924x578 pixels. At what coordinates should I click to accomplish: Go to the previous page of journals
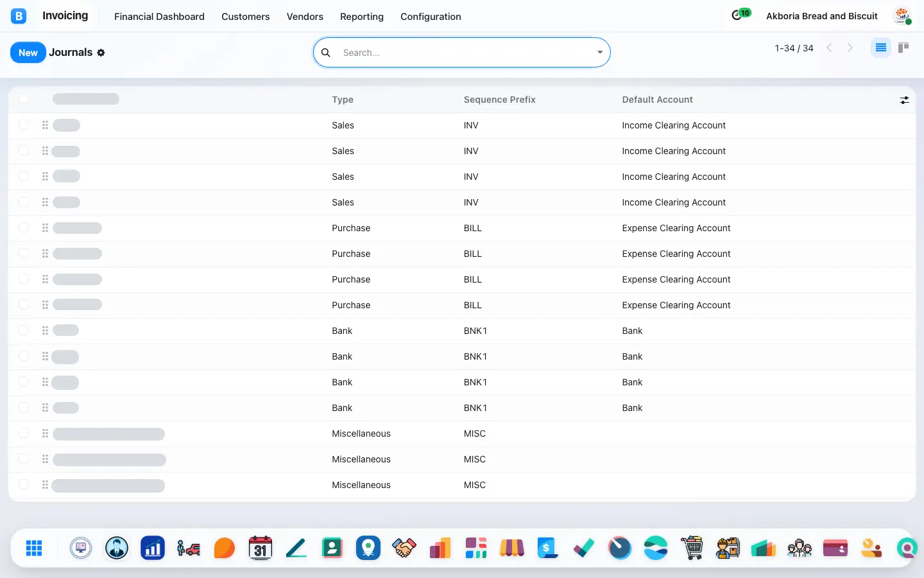point(830,48)
